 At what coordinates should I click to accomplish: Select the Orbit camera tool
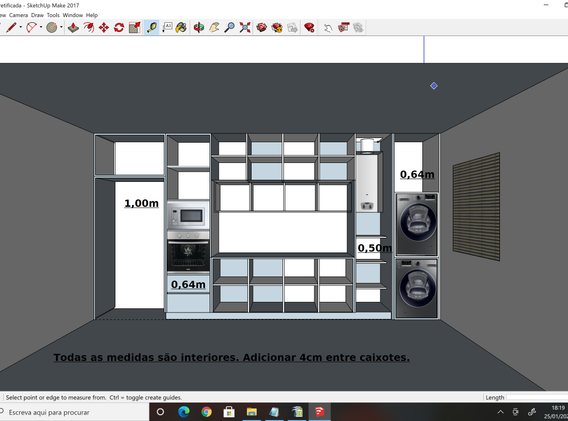(x=199, y=28)
